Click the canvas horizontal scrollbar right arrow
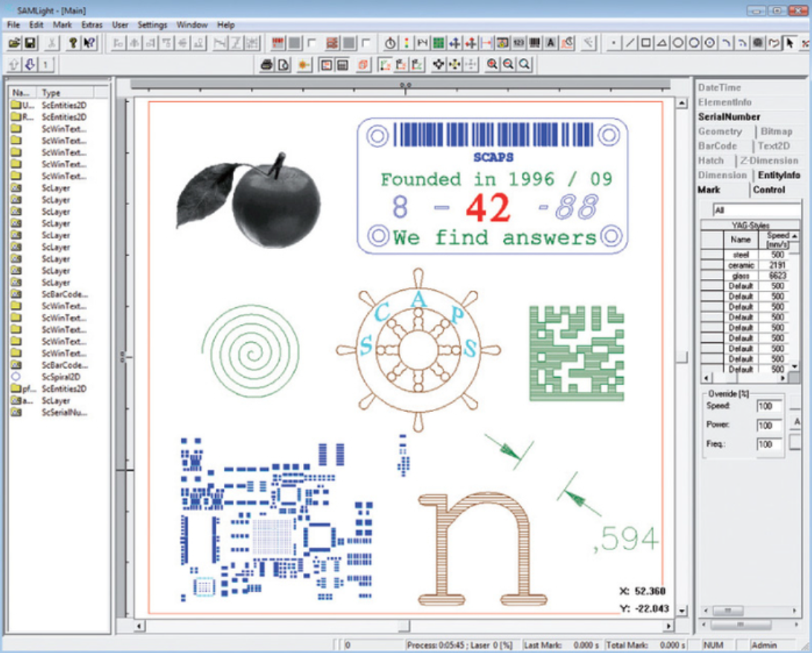812x653 pixels. (668, 626)
